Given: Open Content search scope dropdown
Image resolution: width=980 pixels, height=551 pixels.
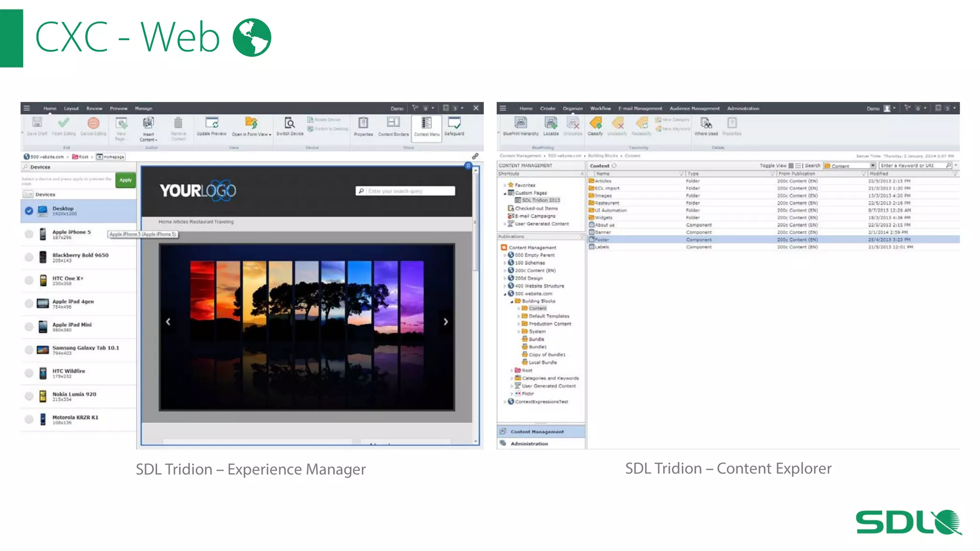Looking at the screenshot, I should 873,166.
